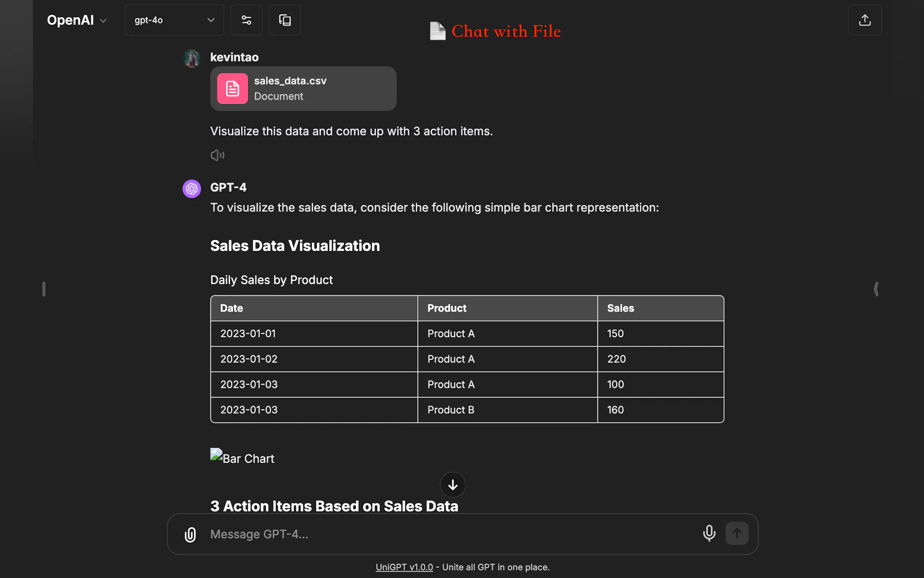The image size is (924, 578).
Task: Click the GPT-4 assistant avatar icon
Action: (192, 189)
